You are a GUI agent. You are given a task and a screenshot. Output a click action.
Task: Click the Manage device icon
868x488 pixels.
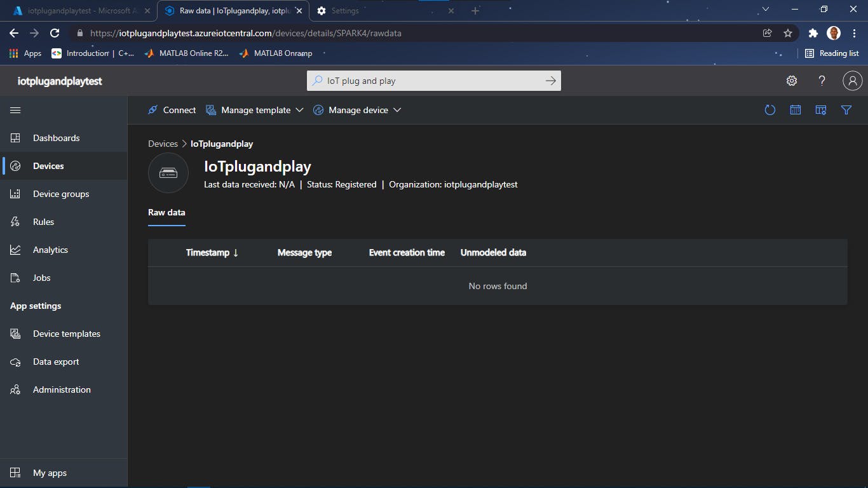pos(318,110)
